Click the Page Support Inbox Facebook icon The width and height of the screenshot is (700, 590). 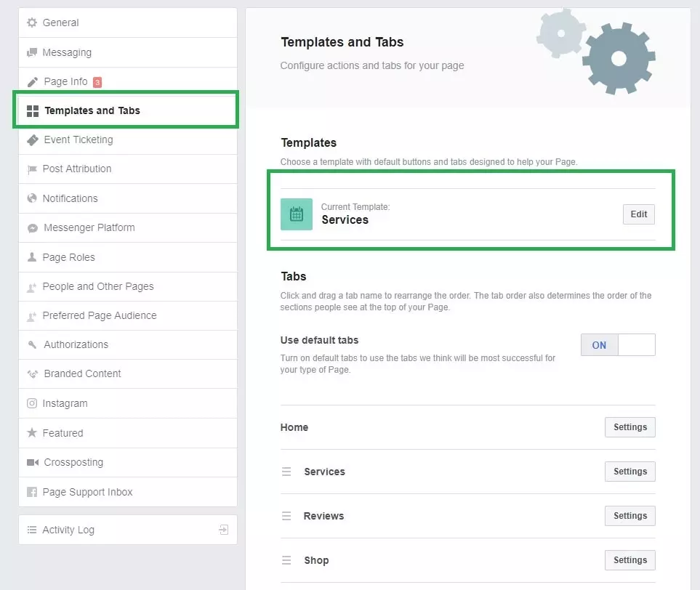coord(32,492)
